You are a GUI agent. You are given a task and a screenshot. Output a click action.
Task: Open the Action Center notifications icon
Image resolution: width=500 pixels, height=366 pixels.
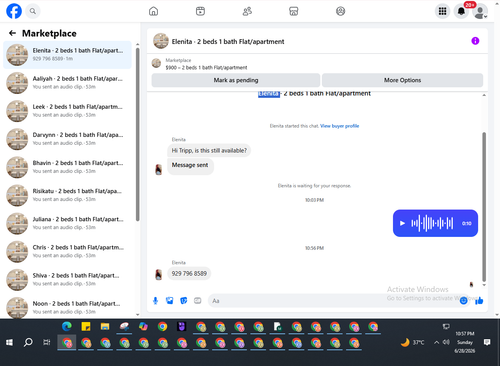(x=487, y=342)
